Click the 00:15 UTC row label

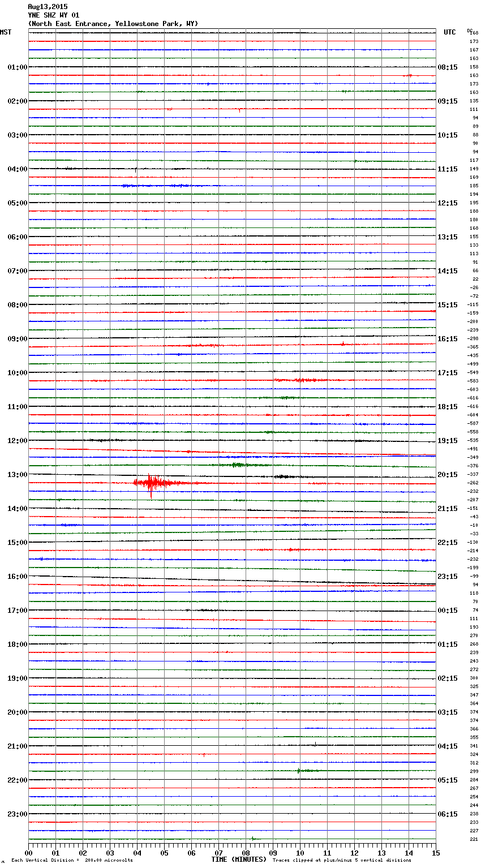(x=448, y=611)
